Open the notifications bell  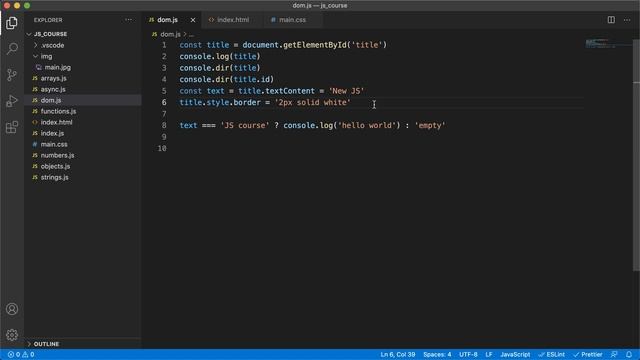pos(629,354)
